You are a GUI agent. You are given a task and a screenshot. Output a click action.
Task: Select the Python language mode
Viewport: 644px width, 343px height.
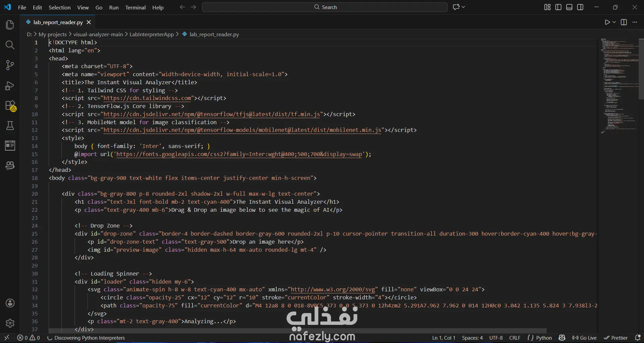tap(544, 338)
